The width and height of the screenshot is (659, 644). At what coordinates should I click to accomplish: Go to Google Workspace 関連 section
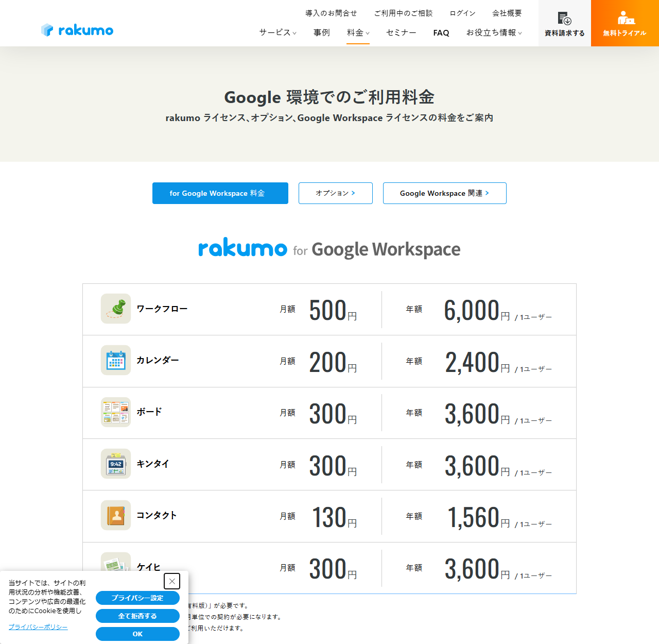pos(445,193)
